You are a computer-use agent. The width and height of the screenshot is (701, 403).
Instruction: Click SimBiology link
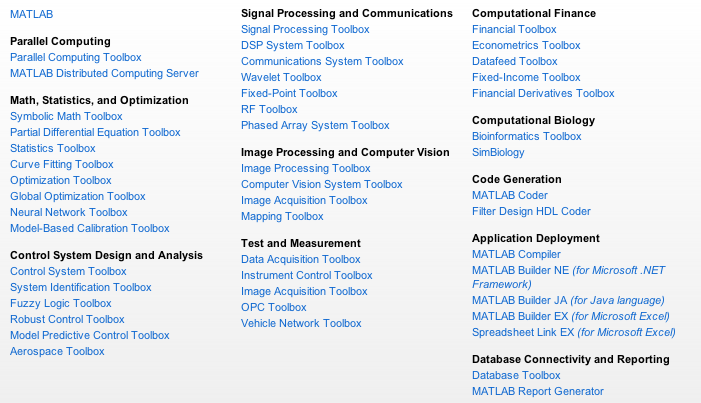(x=498, y=153)
